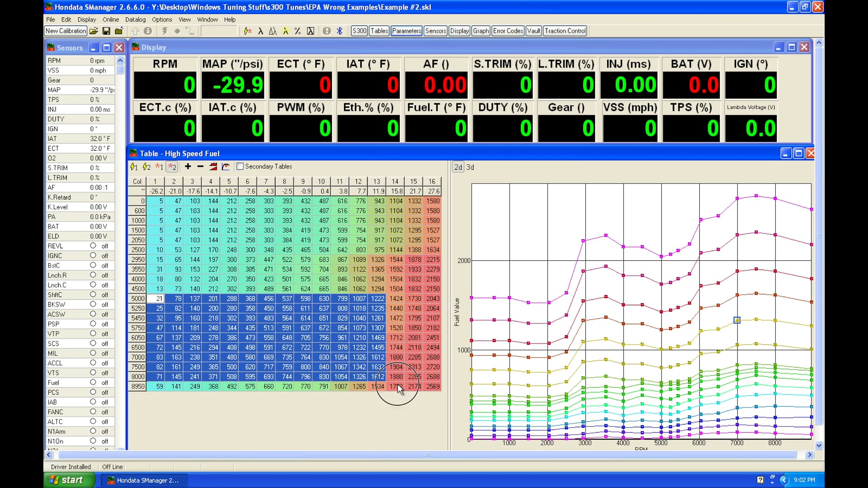Click the minus icon to decrease table values
The width and height of the screenshot is (868, 488).
pyautogui.click(x=200, y=166)
